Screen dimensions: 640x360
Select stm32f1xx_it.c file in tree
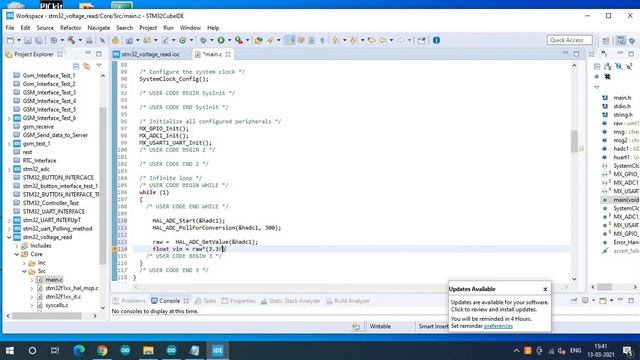tap(63, 297)
